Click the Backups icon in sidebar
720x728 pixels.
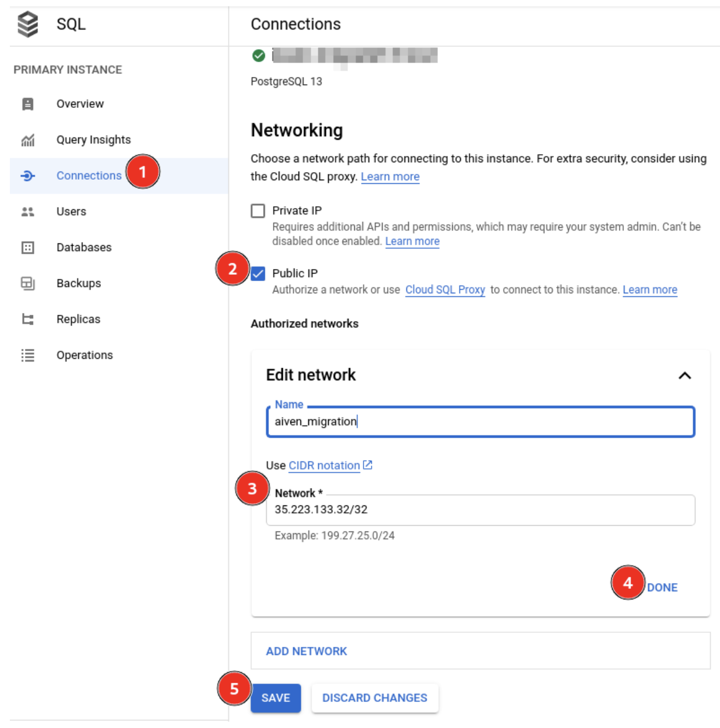[28, 283]
